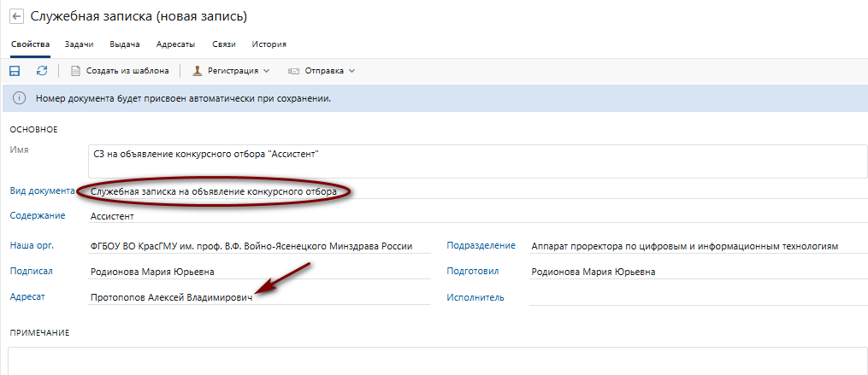This screenshot has height=375, width=868.
Task: Open the Выдача tab
Action: tap(125, 44)
